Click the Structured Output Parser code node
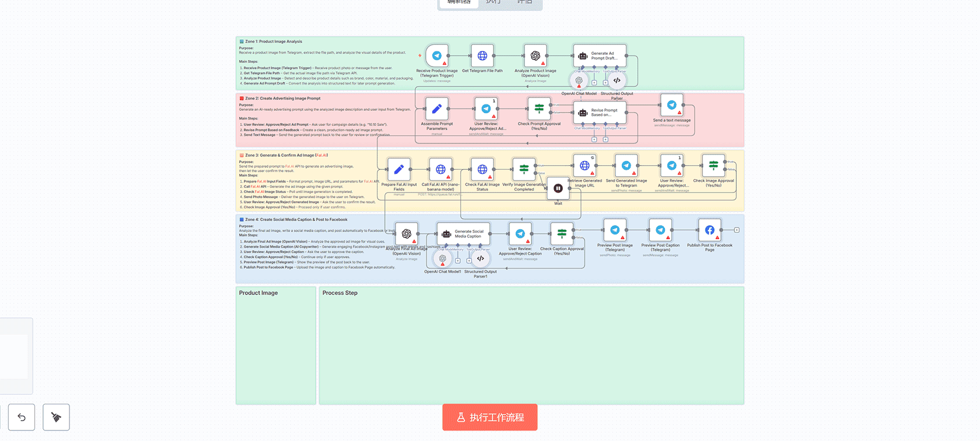 coord(617,80)
